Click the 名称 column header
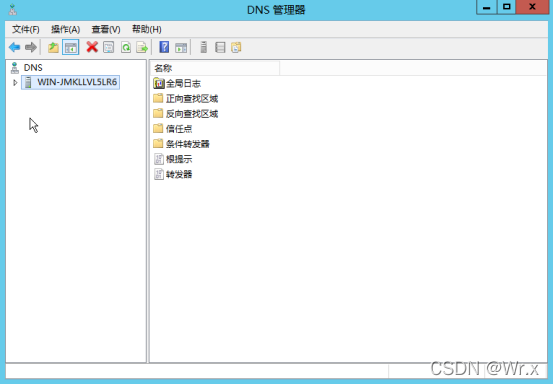Viewport: 554px width, 385px height. pyautogui.click(x=215, y=68)
